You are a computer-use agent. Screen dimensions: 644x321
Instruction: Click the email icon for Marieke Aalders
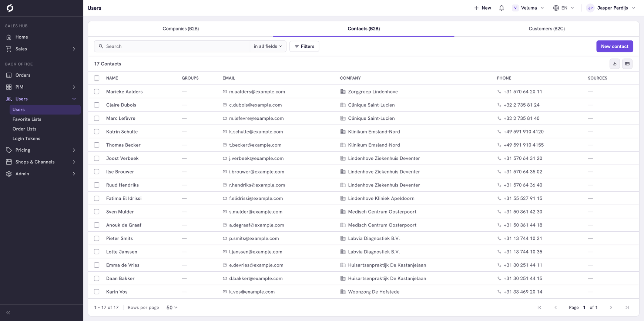pyautogui.click(x=225, y=92)
